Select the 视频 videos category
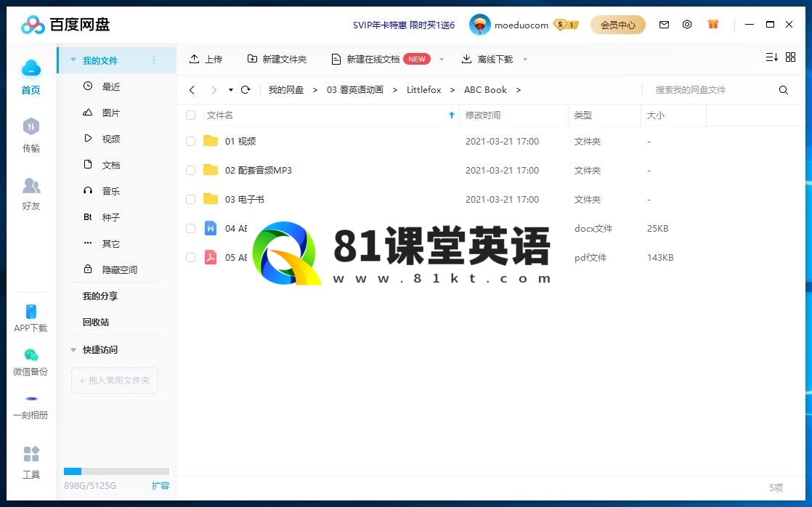Image resolution: width=812 pixels, height=507 pixels. click(102, 139)
